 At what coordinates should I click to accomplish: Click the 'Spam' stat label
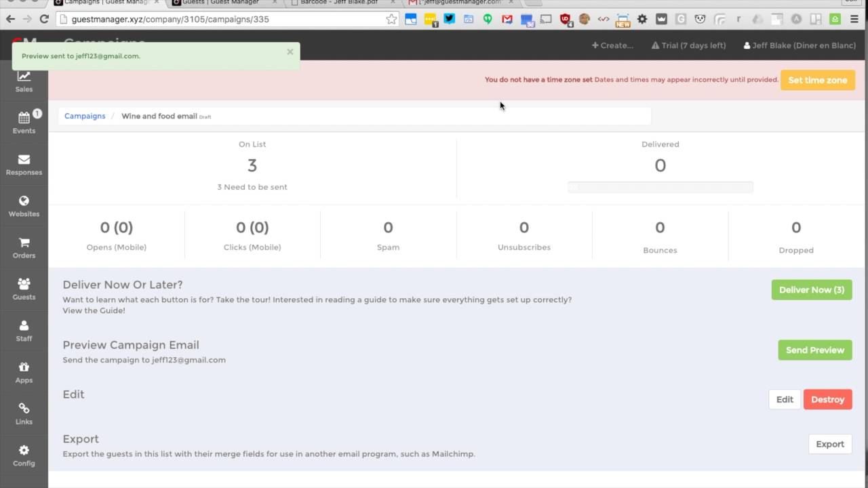pyautogui.click(x=388, y=247)
